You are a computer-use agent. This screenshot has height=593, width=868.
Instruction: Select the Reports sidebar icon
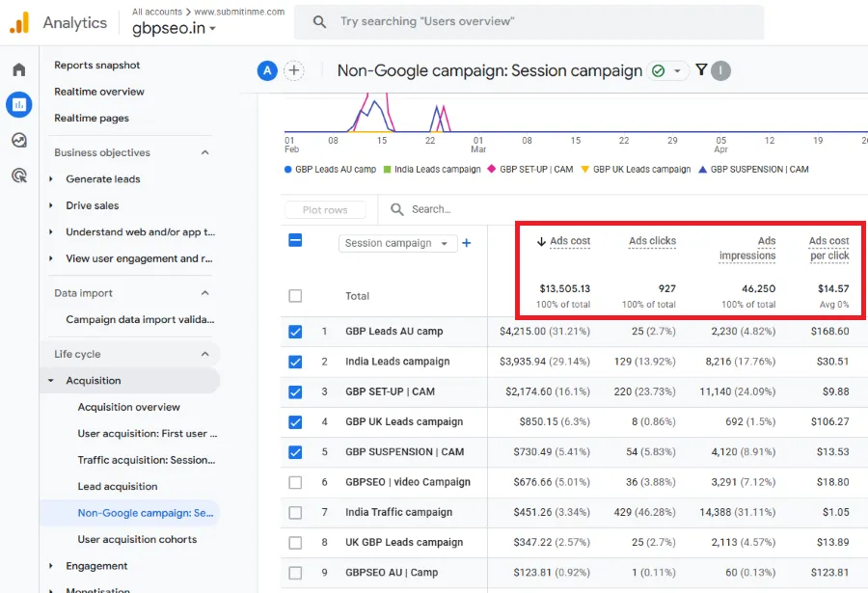click(x=19, y=105)
